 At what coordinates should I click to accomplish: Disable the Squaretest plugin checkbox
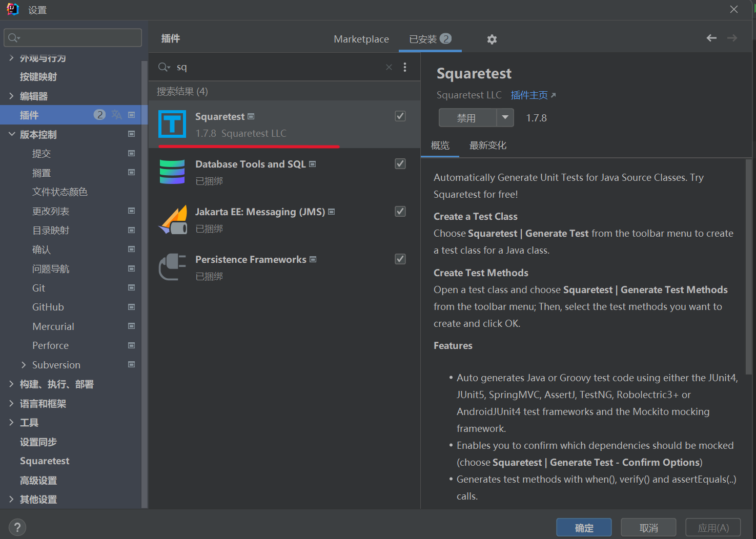400,116
